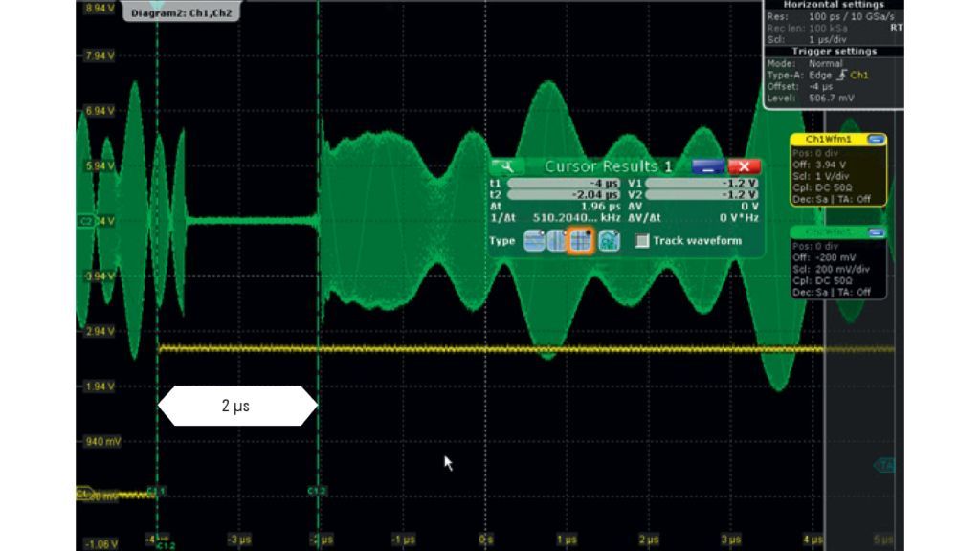The width and height of the screenshot is (980, 551).
Task: Click the t2 cursor value field
Action: point(563,193)
